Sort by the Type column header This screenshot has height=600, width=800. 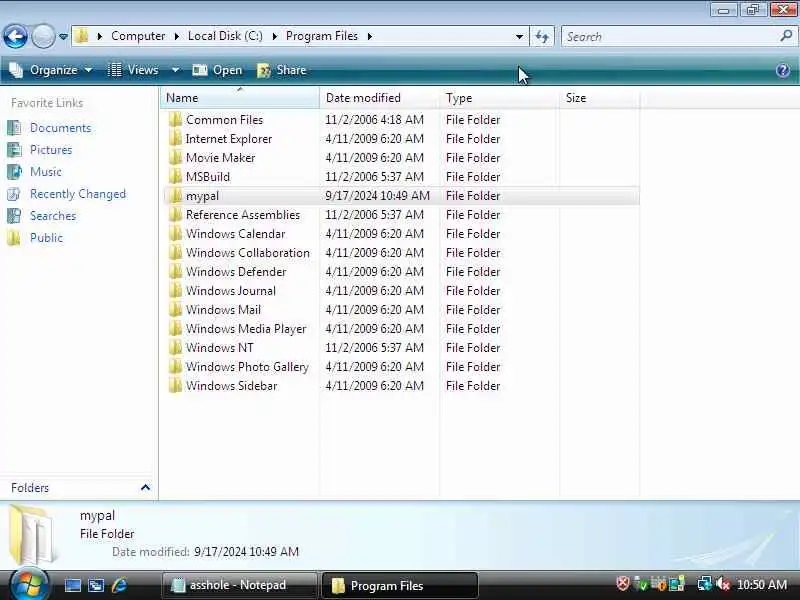click(499, 97)
